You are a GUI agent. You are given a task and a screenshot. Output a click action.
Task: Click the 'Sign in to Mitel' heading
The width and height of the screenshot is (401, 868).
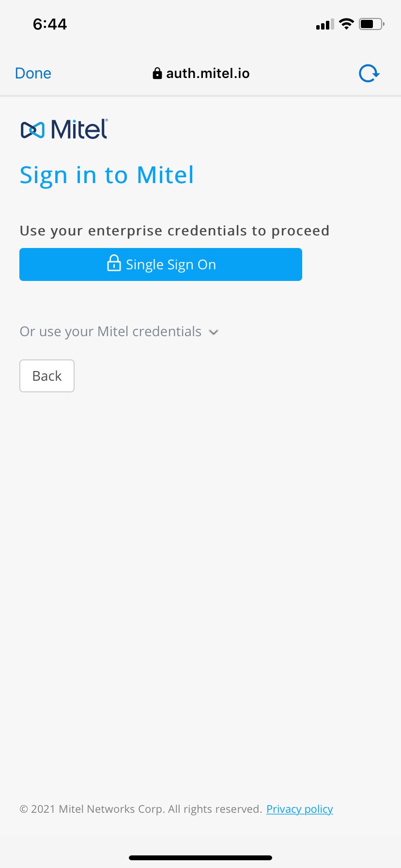point(107,175)
